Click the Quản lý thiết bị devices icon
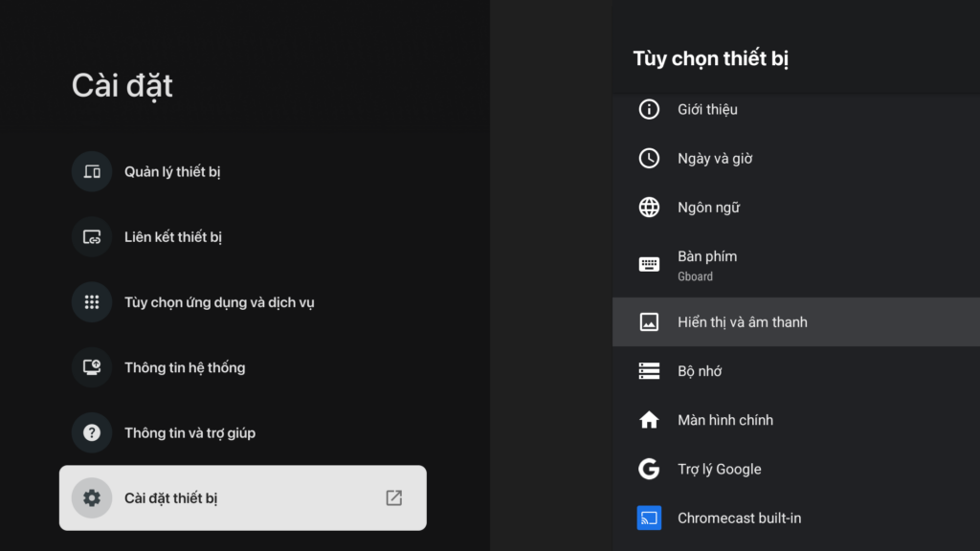The width and height of the screenshot is (980, 551). [x=92, y=171]
